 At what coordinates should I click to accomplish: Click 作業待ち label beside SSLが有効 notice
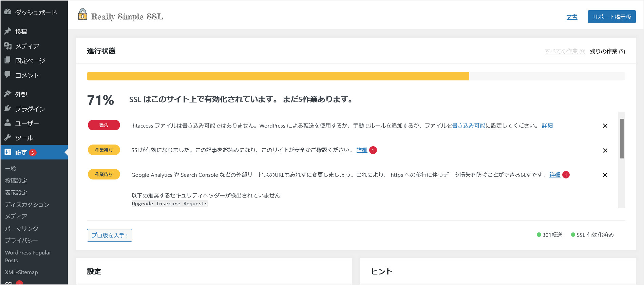(104, 150)
